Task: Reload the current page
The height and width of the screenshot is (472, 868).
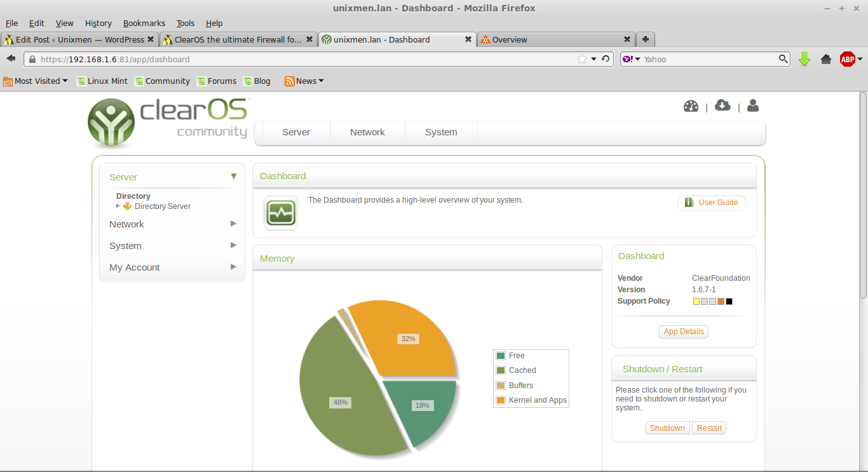Action: (606, 59)
